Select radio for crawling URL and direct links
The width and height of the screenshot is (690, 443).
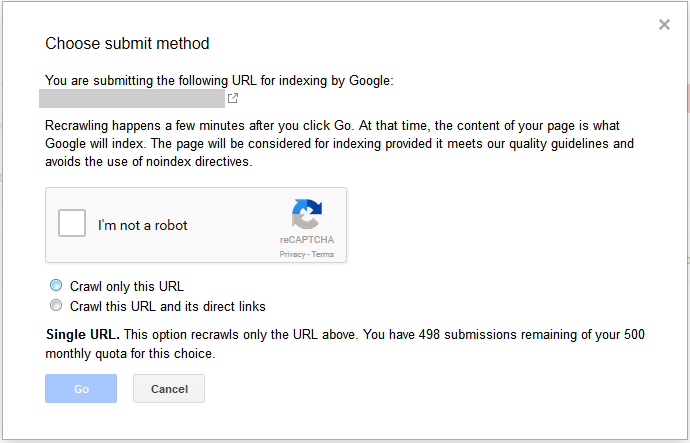click(x=56, y=306)
